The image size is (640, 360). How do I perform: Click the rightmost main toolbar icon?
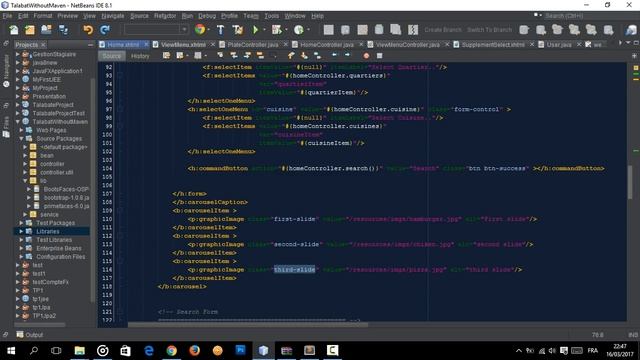pos(631,30)
